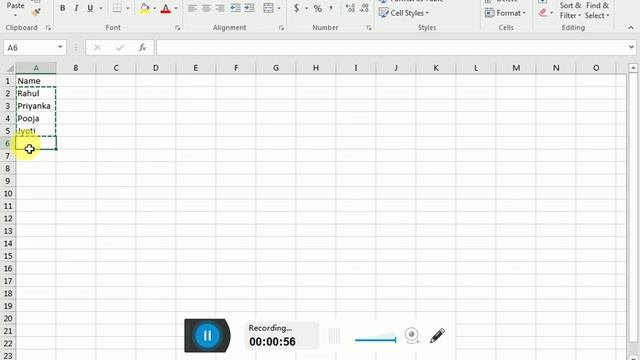Toggle the recorder webcam icon
Viewport: 640px width, 360px height.
pos(412,336)
